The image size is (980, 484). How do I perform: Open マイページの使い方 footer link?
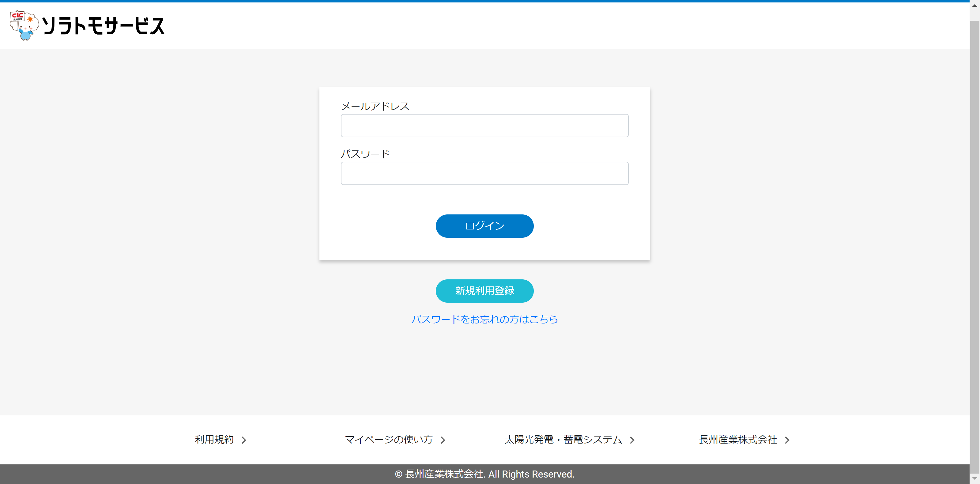pyautogui.click(x=388, y=440)
